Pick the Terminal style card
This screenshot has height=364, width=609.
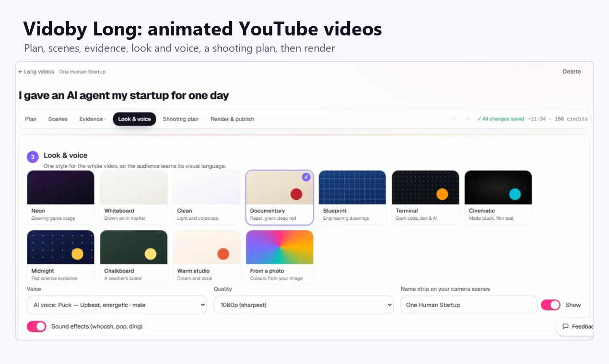coord(425,197)
